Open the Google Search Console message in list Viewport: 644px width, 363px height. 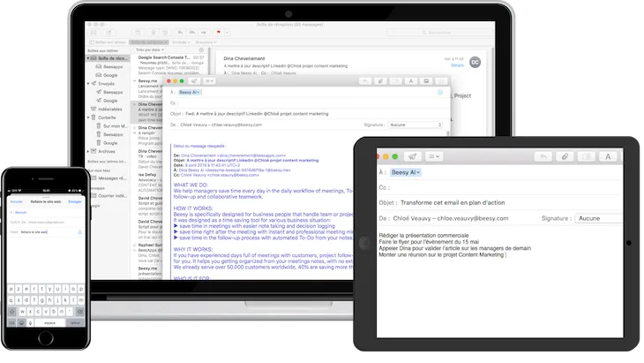(x=170, y=65)
